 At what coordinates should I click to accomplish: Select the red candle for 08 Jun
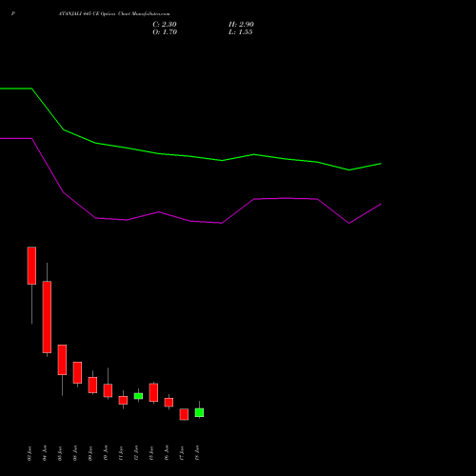(77, 372)
